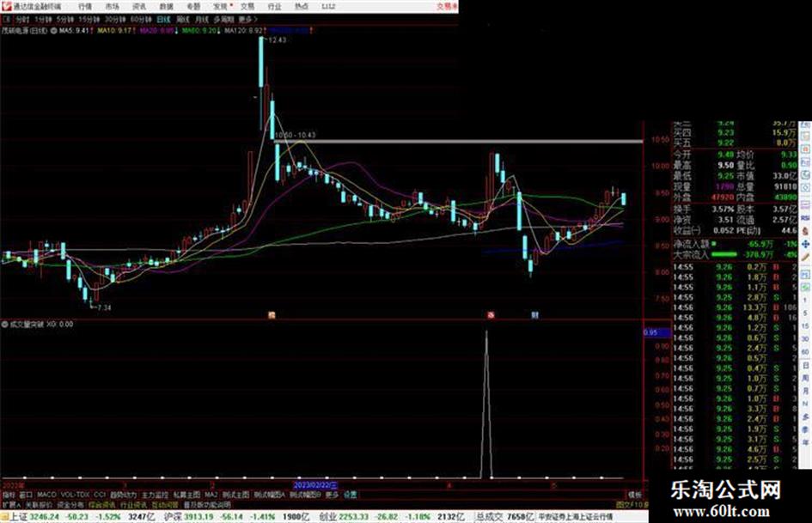Open the 互动问答 tab
812x523 pixels.
(165, 504)
